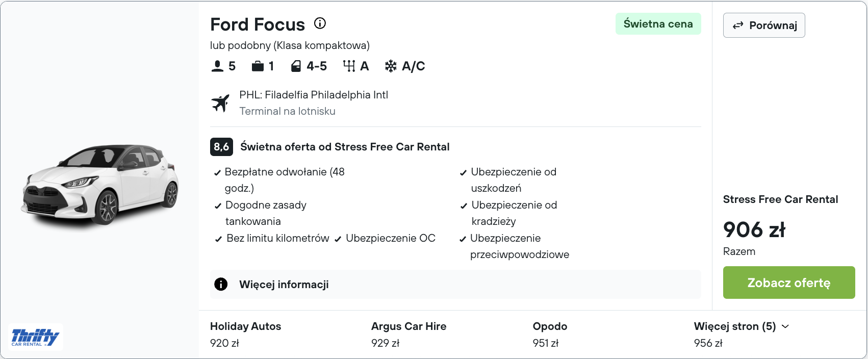Click the black info circle beside Więcej informacji
The height and width of the screenshot is (359, 868).
coord(221,284)
